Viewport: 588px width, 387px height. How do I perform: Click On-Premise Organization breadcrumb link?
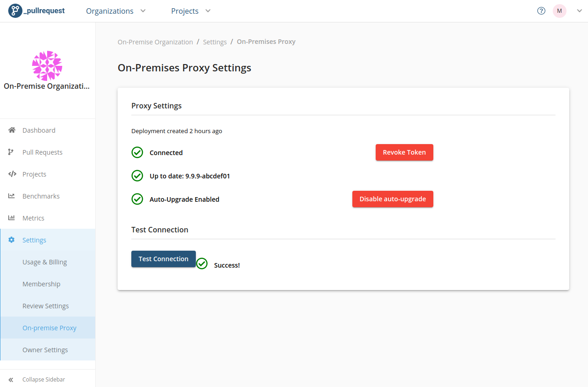pos(155,42)
